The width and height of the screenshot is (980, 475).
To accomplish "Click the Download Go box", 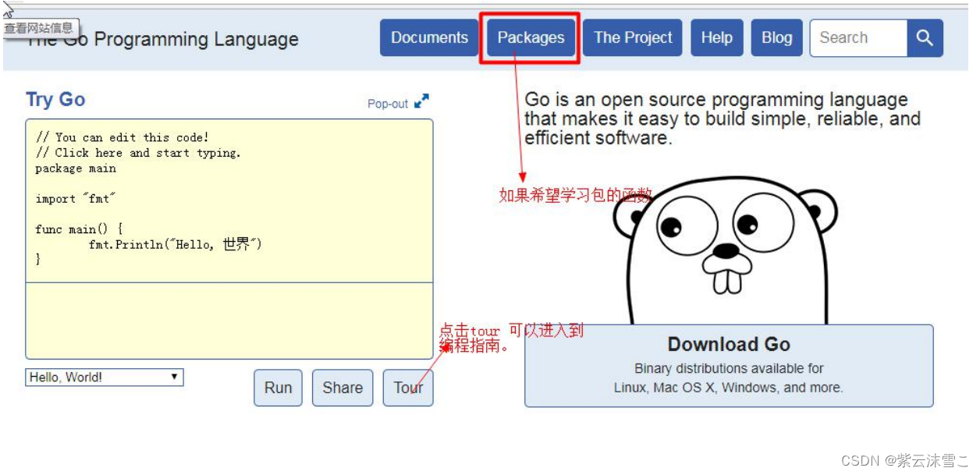I will click(729, 366).
